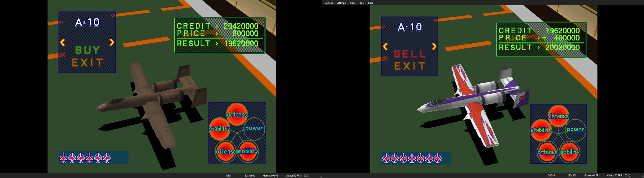Click the mobility stat circle in SELL window
The image size is (644, 178).
pos(569,152)
